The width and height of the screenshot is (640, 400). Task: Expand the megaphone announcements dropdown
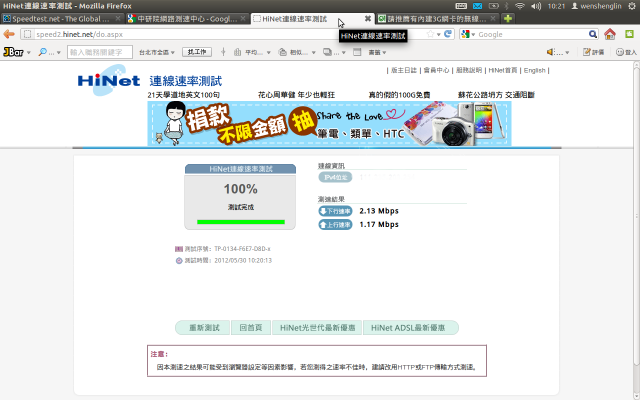tap(567, 53)
